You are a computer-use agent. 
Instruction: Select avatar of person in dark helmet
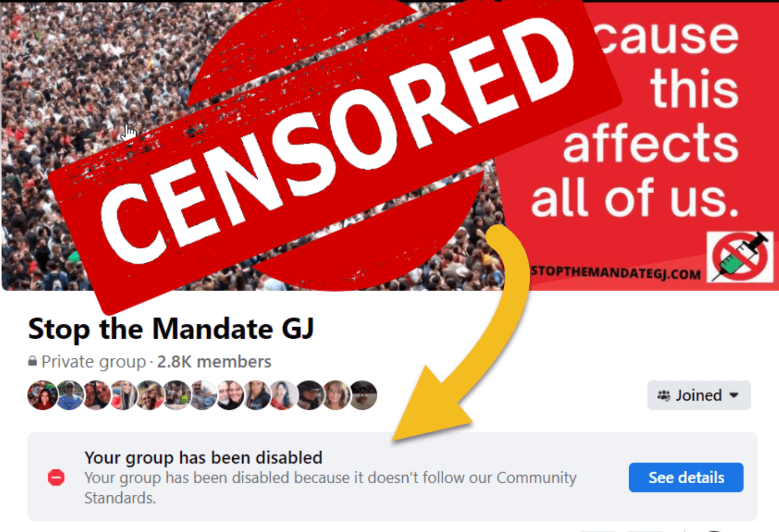pyautogui.click(x=310, y=395)
